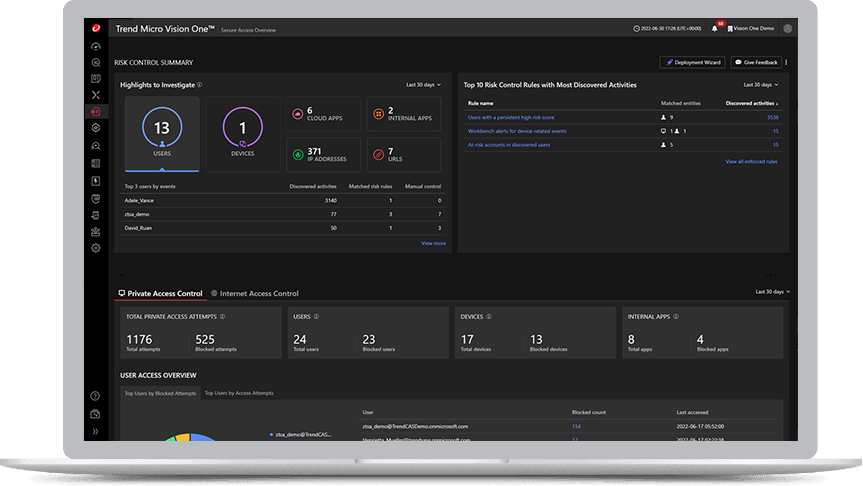Open the rule Users with a persistent high risk score

[511, 117]
